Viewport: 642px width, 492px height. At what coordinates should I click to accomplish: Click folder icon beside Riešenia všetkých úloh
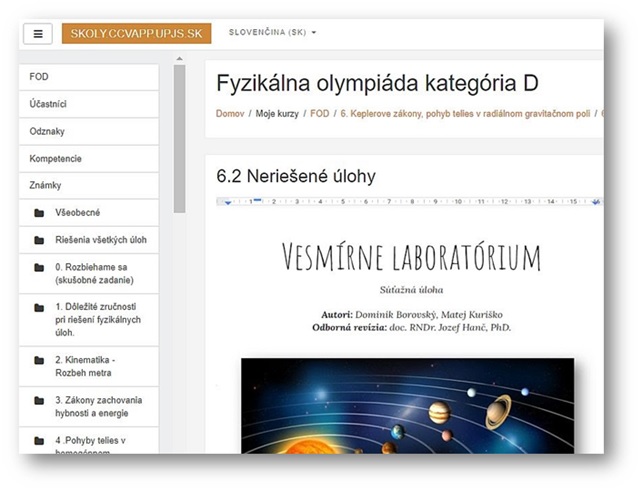pyautogui.click(x=39, y=240)
